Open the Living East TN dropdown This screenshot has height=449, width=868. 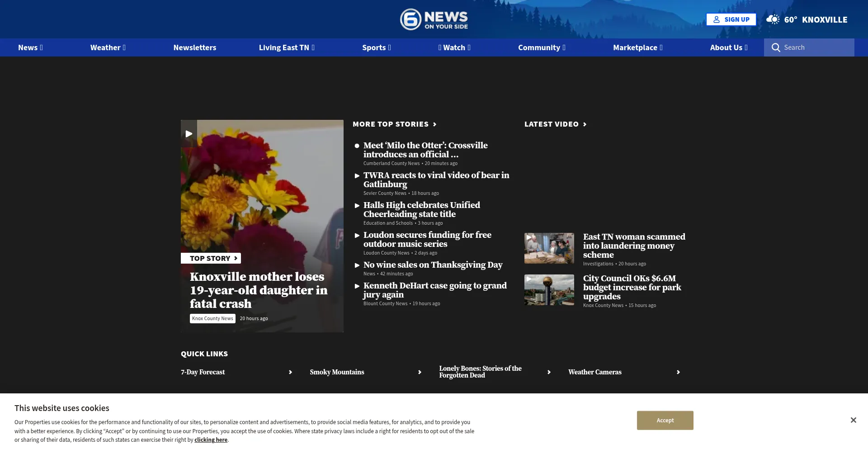(286, 47)
